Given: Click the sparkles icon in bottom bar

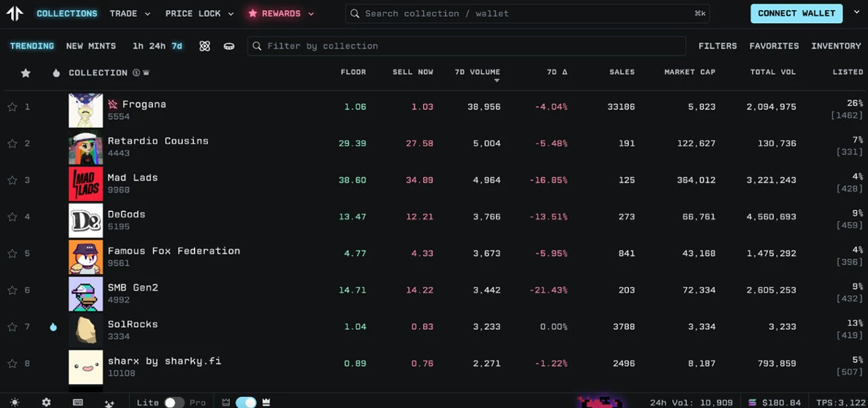Looking at the screenshot, I should point(109,402).
